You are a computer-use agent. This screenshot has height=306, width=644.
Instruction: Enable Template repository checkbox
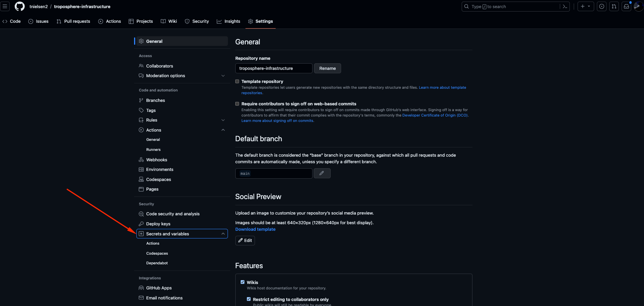(237, 81)
